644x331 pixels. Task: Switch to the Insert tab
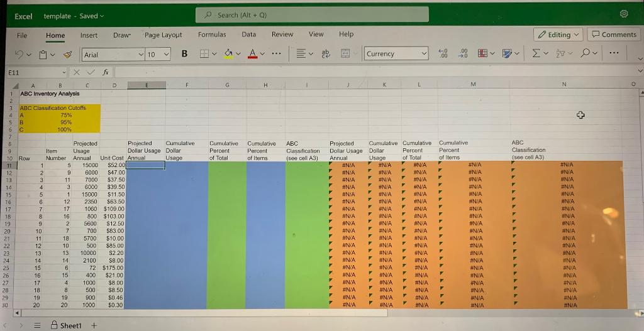point(89,35)
